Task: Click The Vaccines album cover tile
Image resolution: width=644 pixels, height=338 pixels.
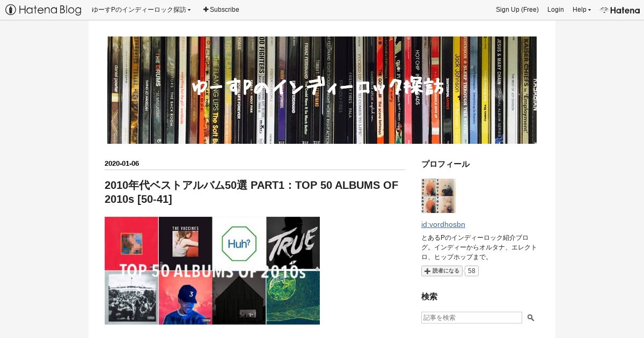Action: [185, 243]
